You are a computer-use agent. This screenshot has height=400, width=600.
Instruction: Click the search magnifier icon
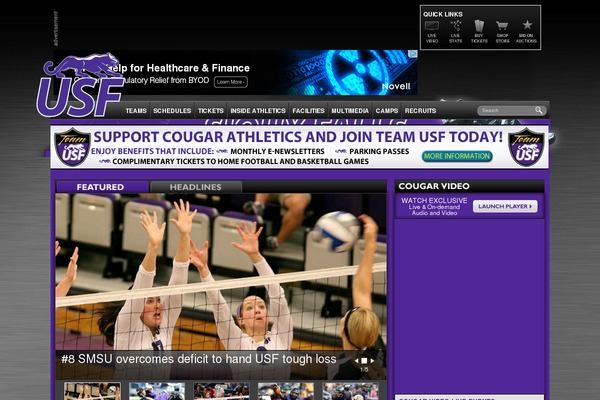pos(539,111)
